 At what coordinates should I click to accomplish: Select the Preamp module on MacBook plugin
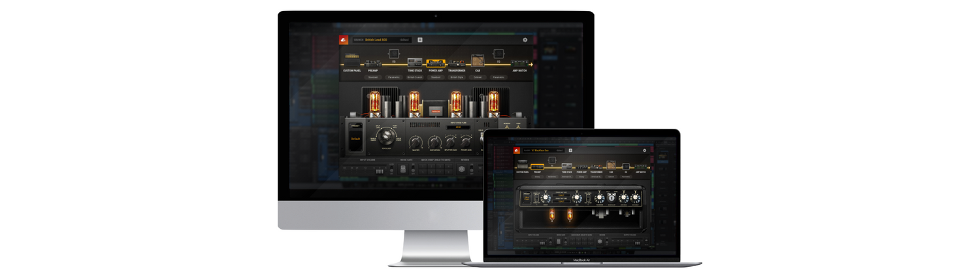click(537, 167)
